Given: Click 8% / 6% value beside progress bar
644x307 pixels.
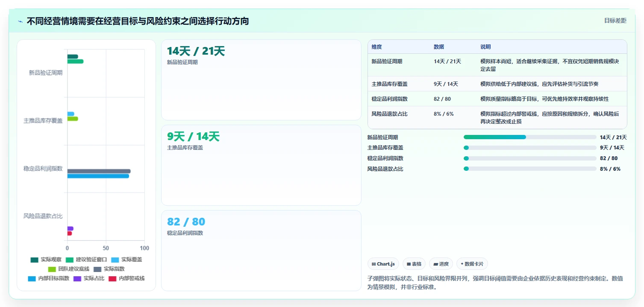Looking at the screenshot, I should pos(610,169).
